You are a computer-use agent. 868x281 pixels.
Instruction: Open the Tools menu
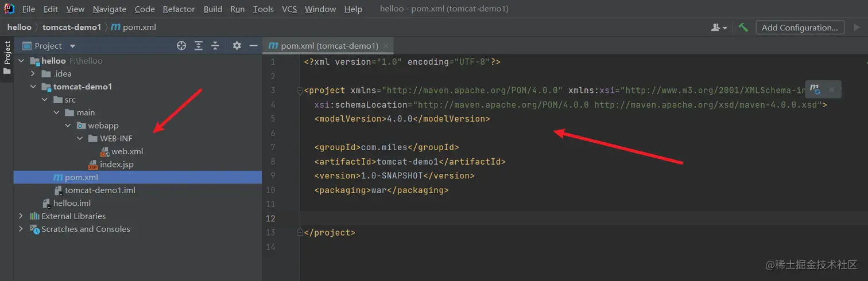263,9
